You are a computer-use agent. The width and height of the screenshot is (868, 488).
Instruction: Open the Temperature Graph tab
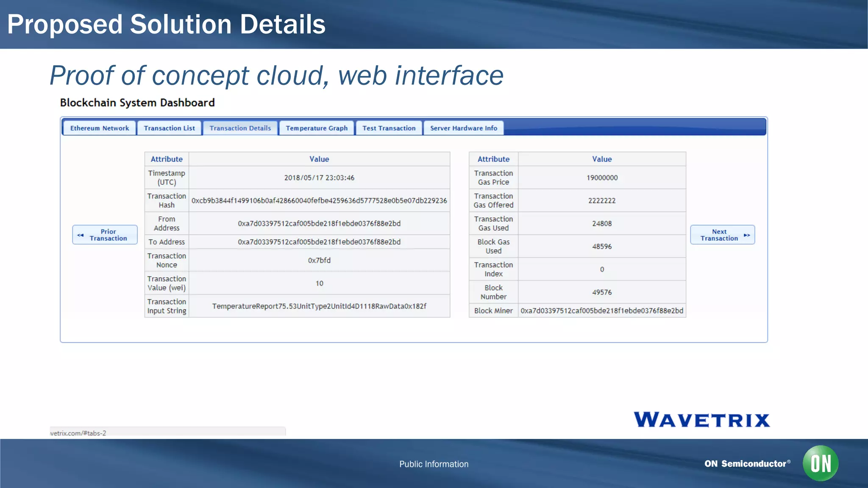point(317,128)
